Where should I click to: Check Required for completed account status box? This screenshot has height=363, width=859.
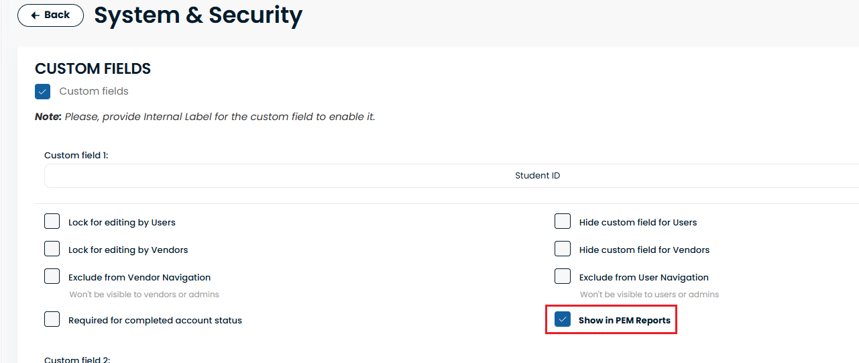coord(52,319)
